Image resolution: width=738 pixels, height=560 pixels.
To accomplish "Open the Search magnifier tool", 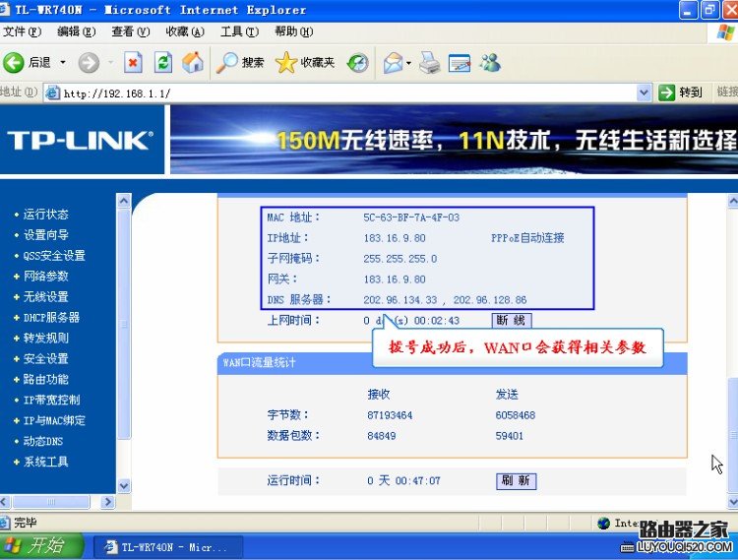I will [x=227, y=63].
